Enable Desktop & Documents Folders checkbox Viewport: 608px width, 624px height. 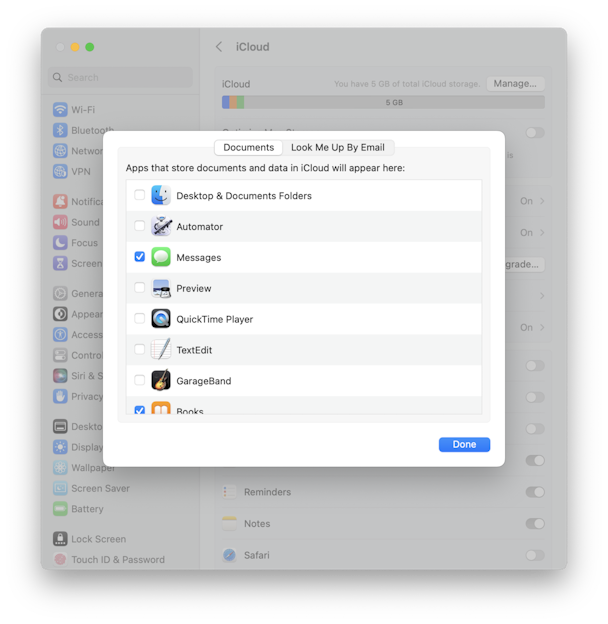[139, 195]
